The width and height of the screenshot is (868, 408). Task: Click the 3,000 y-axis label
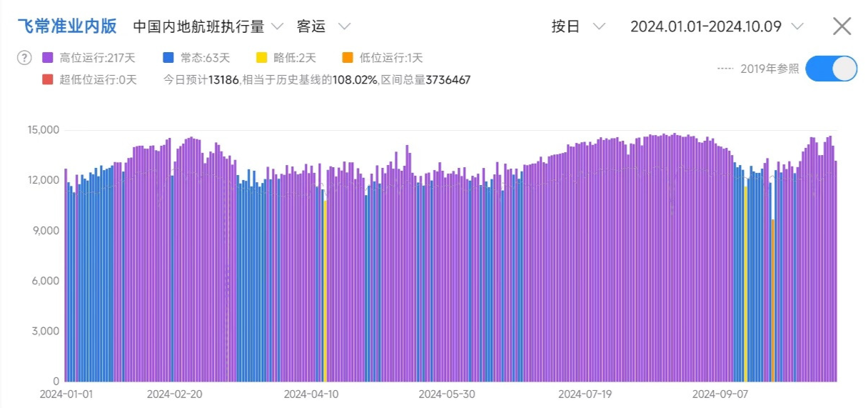click(x=45, y=332)
